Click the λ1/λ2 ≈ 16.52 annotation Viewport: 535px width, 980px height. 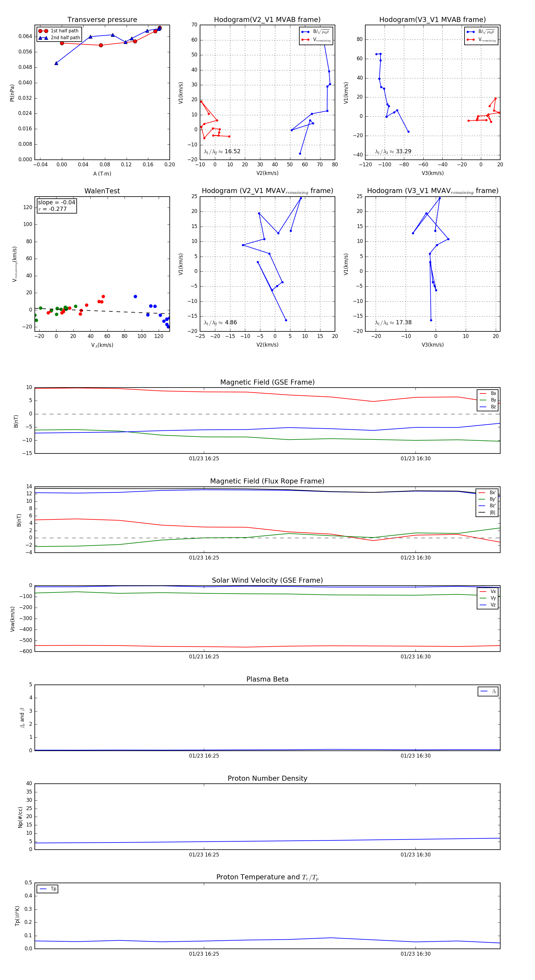tap(222, 151)
